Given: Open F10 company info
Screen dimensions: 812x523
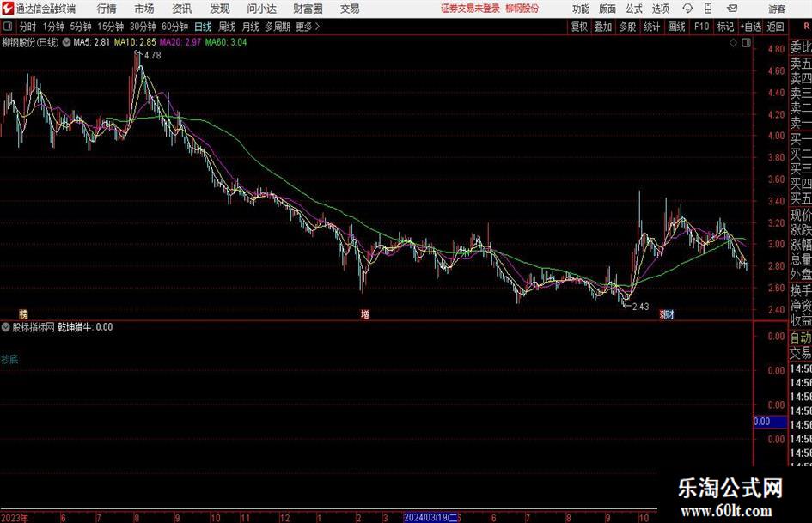Looking at the screenshot, I should tap(701, 27).
